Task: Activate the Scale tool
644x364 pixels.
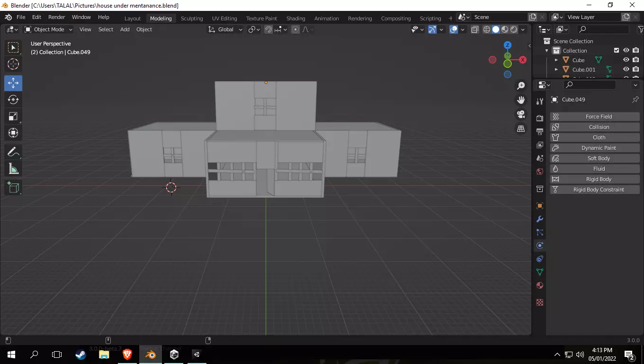Action: pyautogui.click(x=13, y=116)
